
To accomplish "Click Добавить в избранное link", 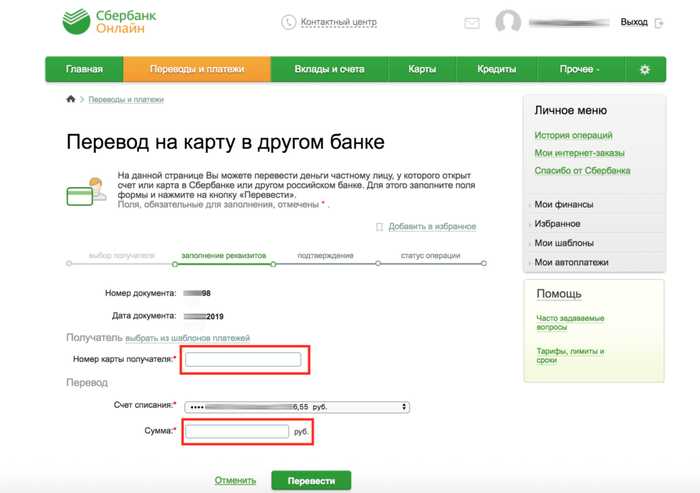I will (432, 227).
